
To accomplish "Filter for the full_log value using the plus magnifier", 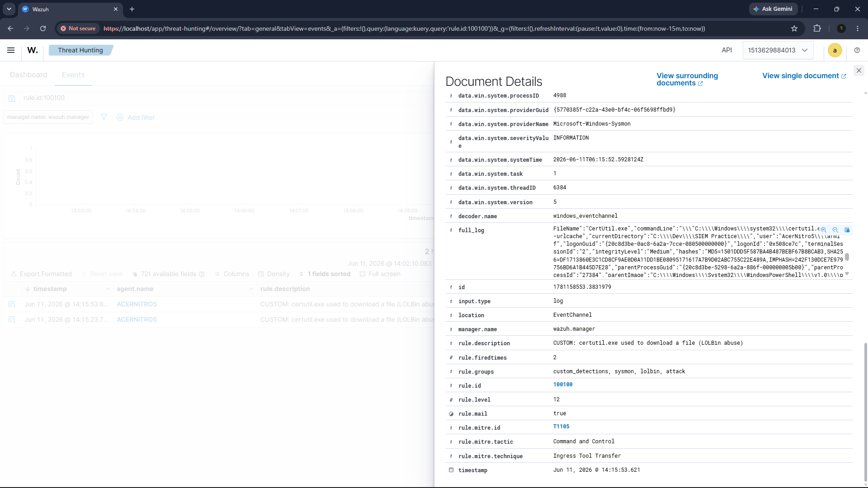I will [824, 230].
